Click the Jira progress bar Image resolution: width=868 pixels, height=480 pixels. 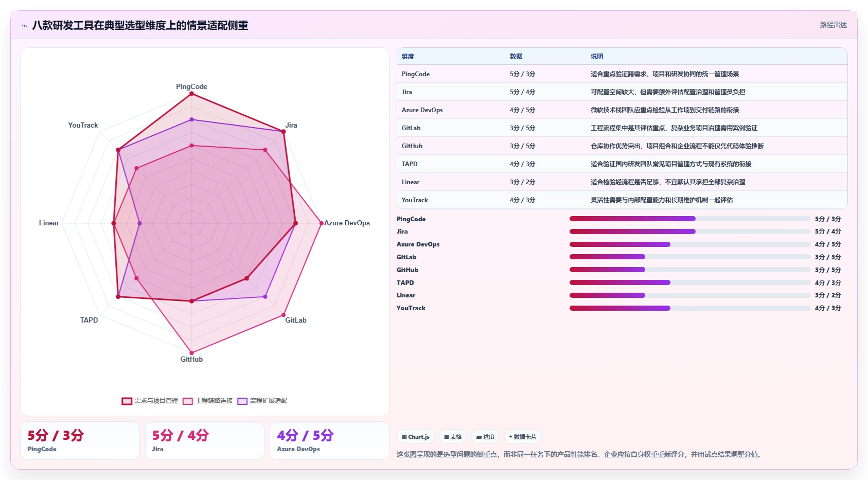click(x=690, y=232)
